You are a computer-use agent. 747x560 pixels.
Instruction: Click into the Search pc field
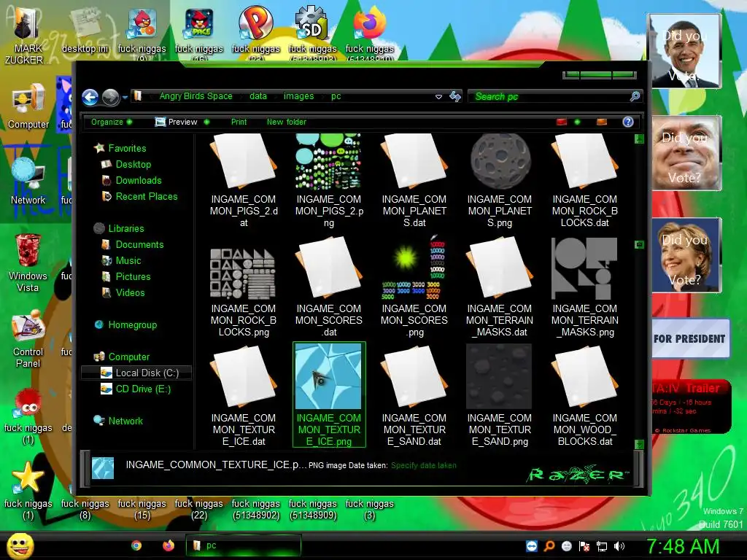550,96
